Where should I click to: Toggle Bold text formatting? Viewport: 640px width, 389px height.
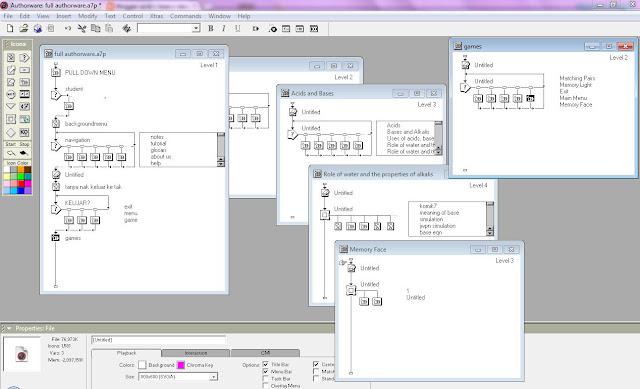click(x=211, y=28)
